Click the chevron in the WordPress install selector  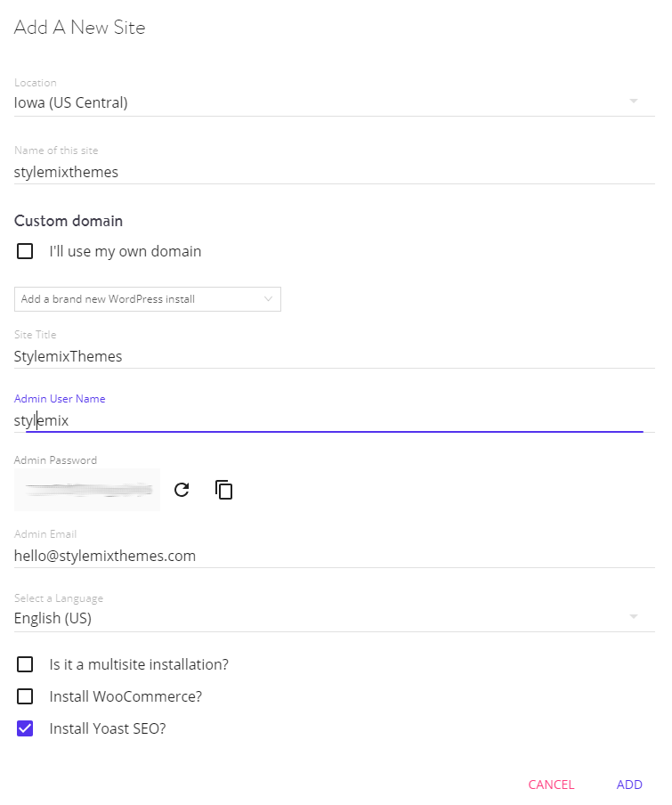click(x=269, y=299)
